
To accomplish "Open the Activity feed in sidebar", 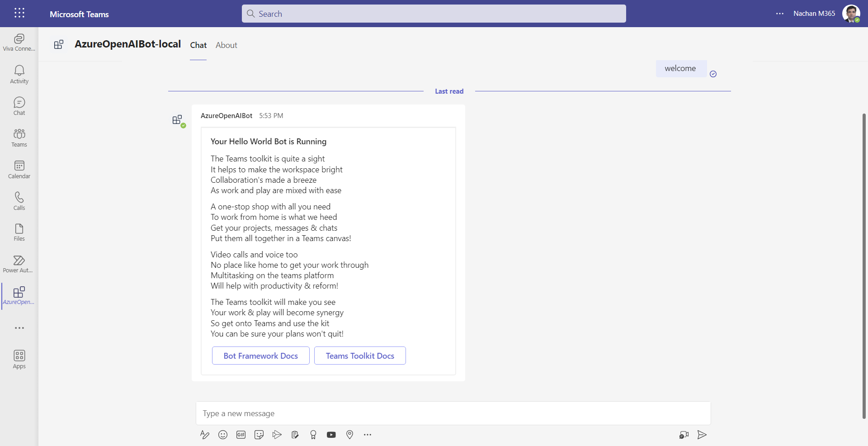I will [x=19, y=74].
